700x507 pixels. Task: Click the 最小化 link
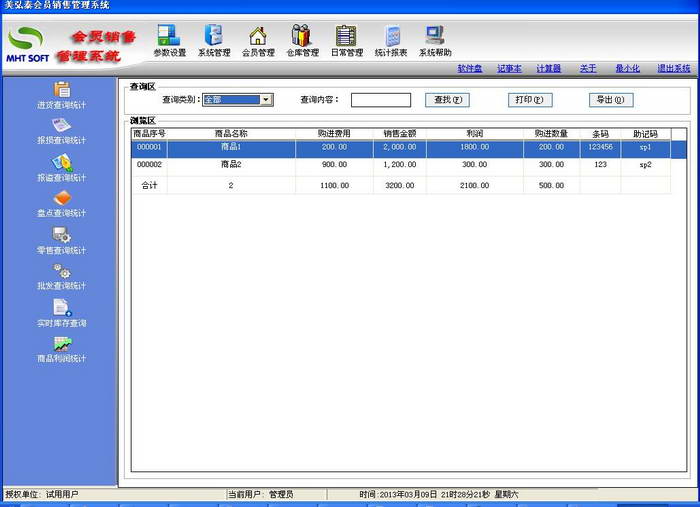[x=627, y=68]
